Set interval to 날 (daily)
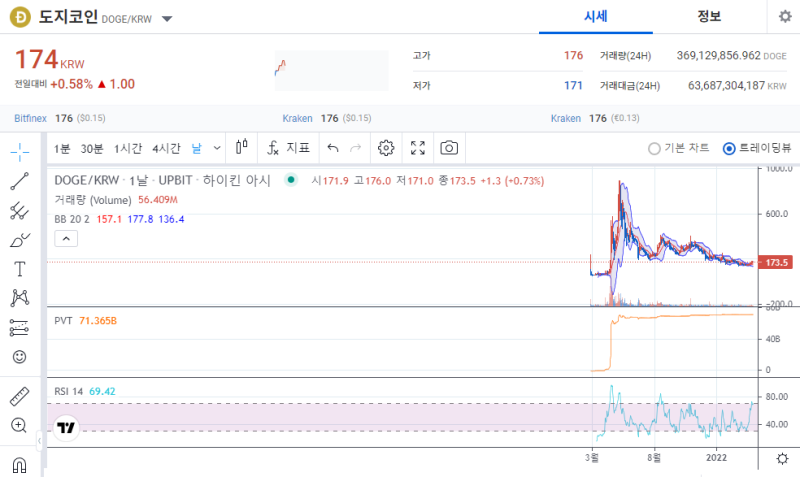Image resolution: width=800 pixels, height=477 pixels. point(196,148)
